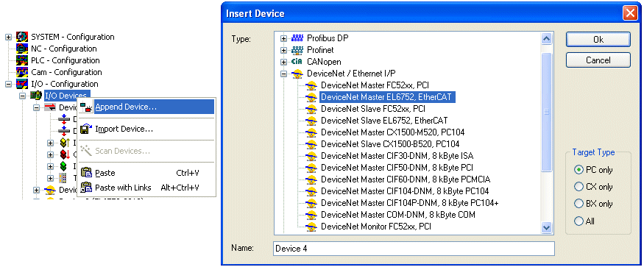Select PLC - Configuration in project tree
The width and height of the screenshot is (644, 267).
pos(65,60)
